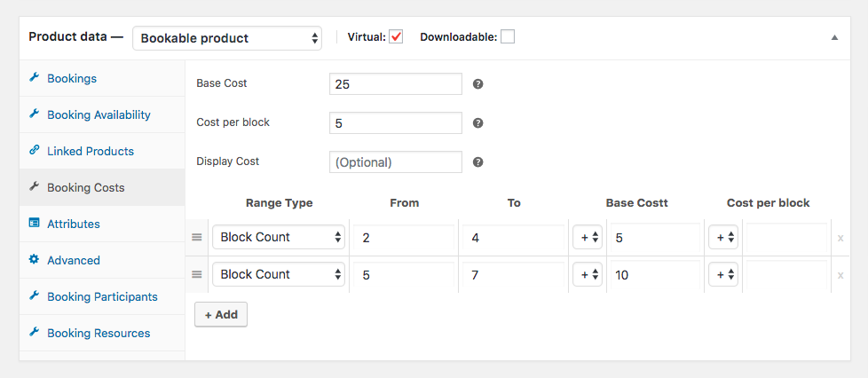This screenshot has width=868, height=378.
Task: Remove the 2 to 4 block range row
Action: (840, 238)
